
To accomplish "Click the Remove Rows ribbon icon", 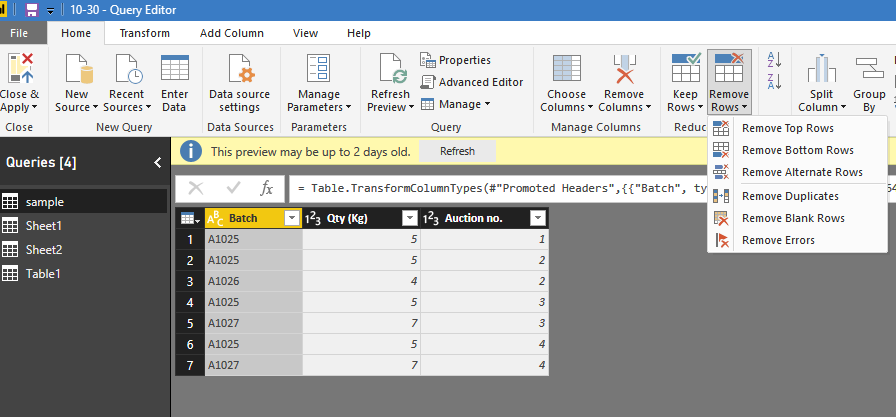I will [729, 67].
